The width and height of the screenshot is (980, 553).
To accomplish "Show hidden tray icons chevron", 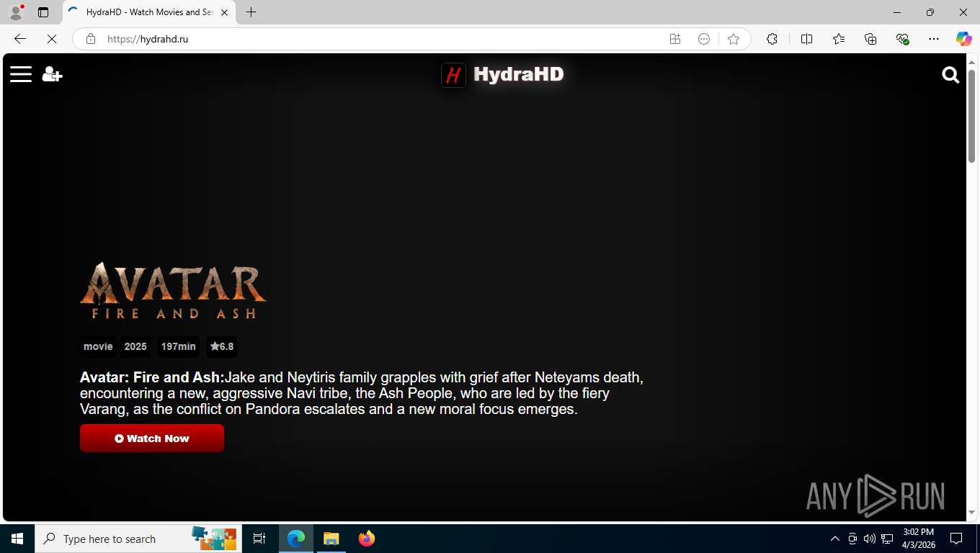I will (835, 539).
